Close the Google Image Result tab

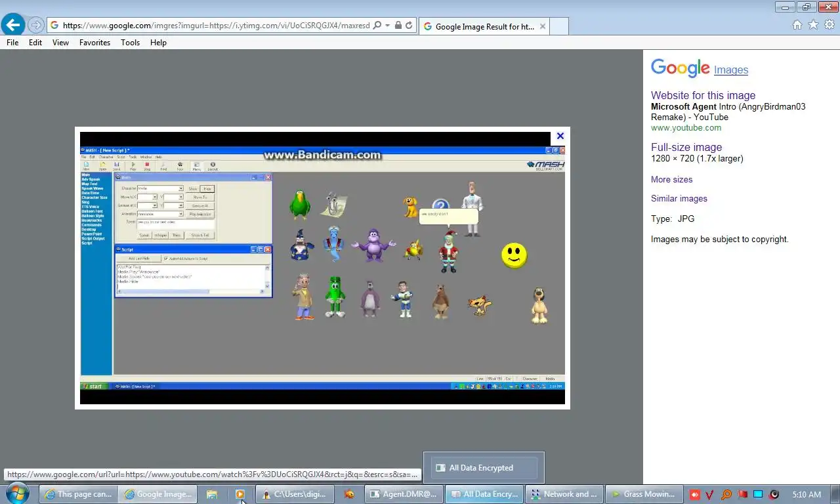tap(542, 26)
